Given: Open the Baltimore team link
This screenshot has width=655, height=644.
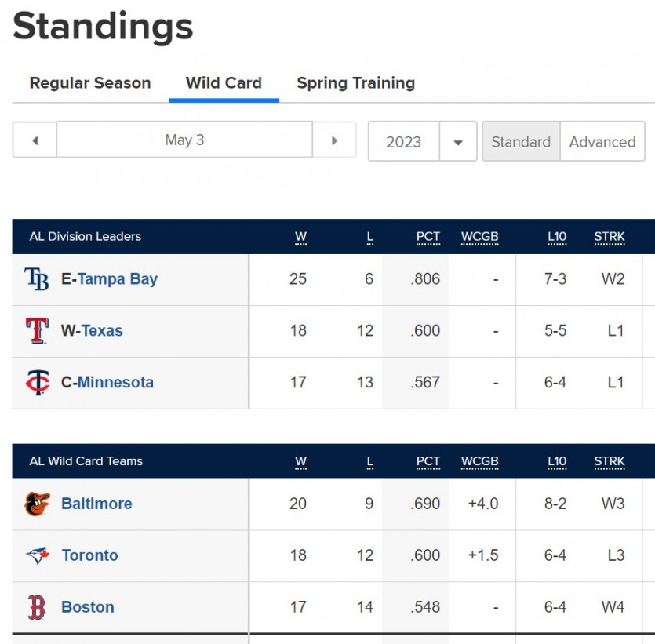Looking at the screenshot, I should pyautogui.click(x=96, y=504).
